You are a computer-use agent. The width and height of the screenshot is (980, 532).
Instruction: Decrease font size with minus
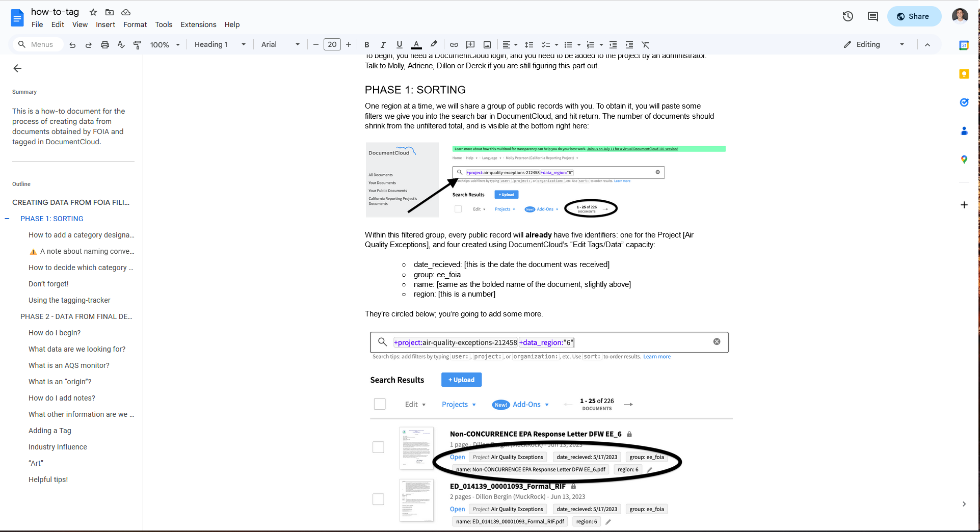click(x=315, y=45)
